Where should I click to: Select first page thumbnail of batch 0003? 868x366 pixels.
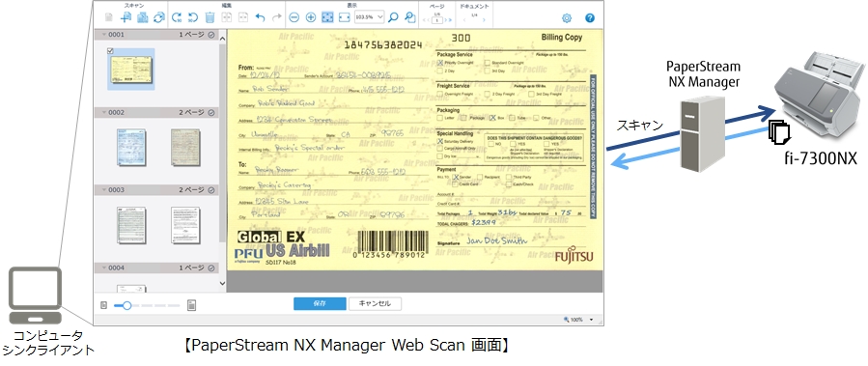tap(131, 226)
